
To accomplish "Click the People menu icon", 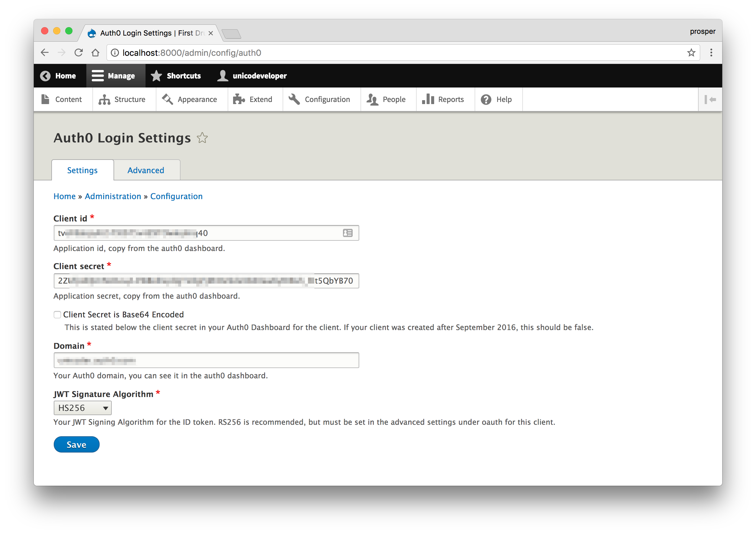I will [x=373, y=99].
